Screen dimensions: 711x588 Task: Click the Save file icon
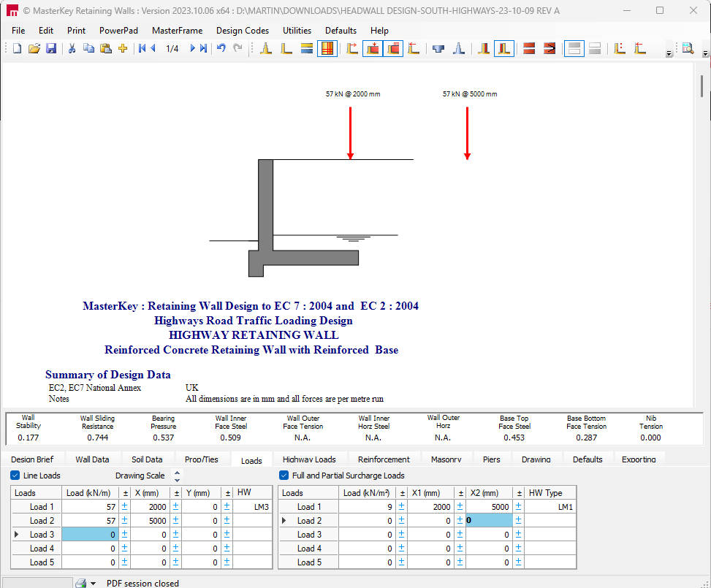click(51, 48)
